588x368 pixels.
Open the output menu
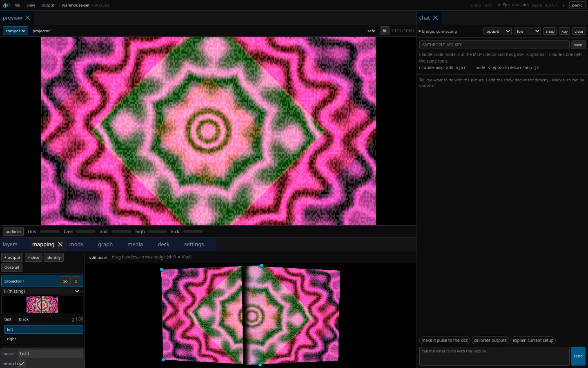[x=48, y=5]
